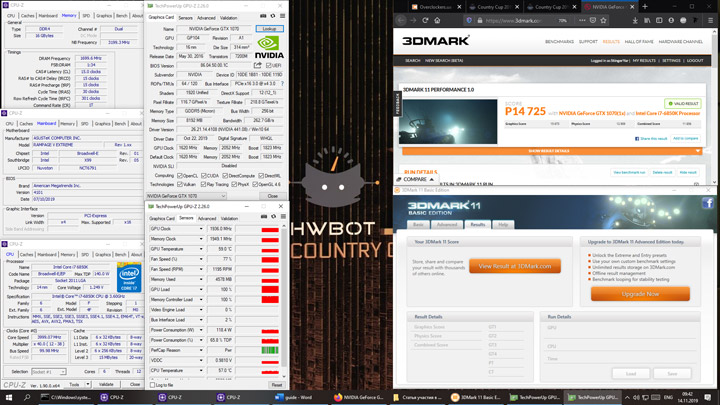Click the screenshot camera icon in GPU-Z Graphics Card window
720x405 pixels.
[263, 16]
